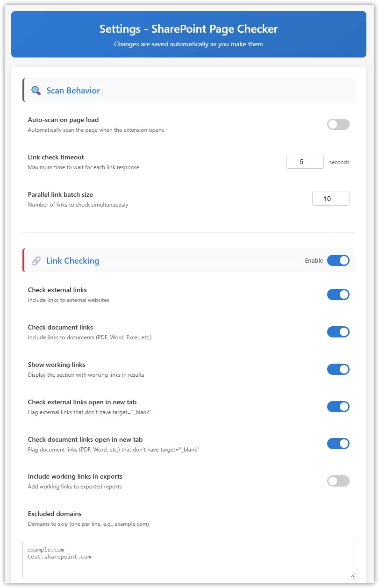The height and width of the screenshot is (588, 379).
Task: Select the Link Checking section header
Action: tap(73, 260)
